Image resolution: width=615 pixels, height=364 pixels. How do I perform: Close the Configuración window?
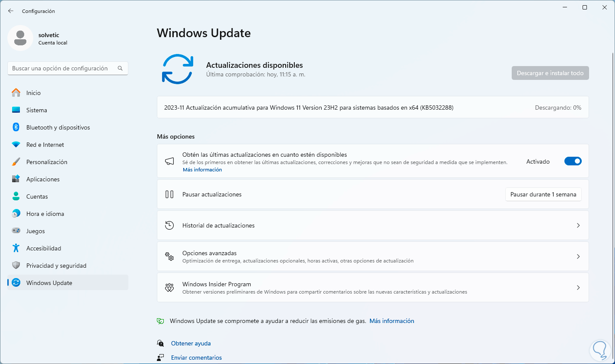[605, 7]
